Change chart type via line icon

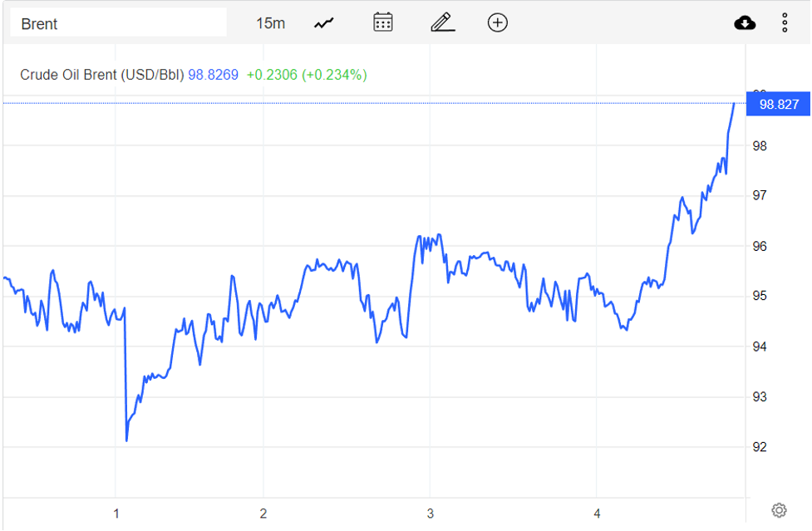tap(323, 23)
